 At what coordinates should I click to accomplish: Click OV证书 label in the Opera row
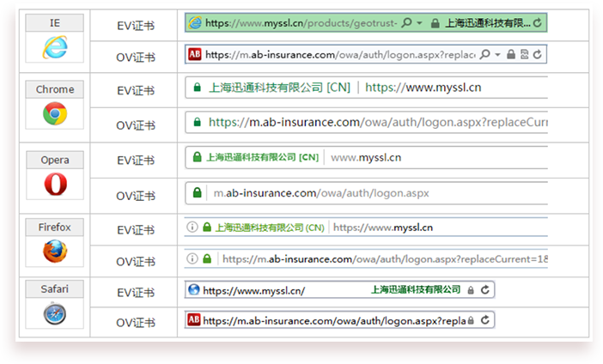pos(136,196)
